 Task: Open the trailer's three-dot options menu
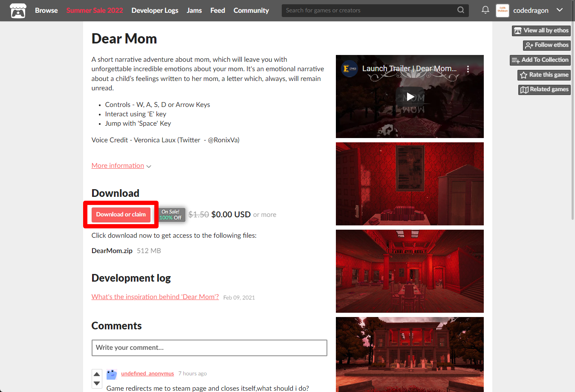coord(468,69)
